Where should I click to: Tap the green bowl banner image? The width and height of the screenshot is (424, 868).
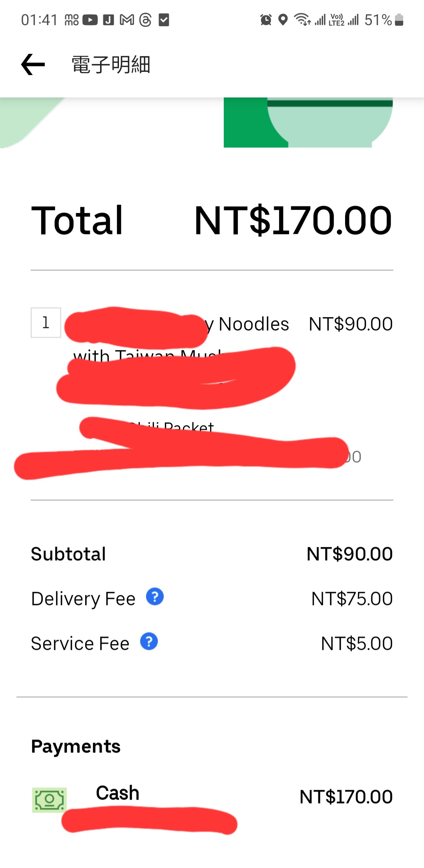pos(308,123)
